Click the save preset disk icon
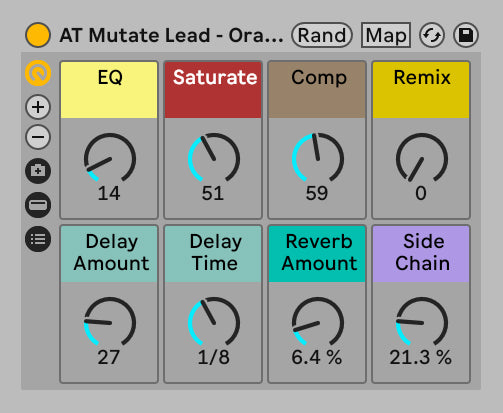 click(466, 35)
